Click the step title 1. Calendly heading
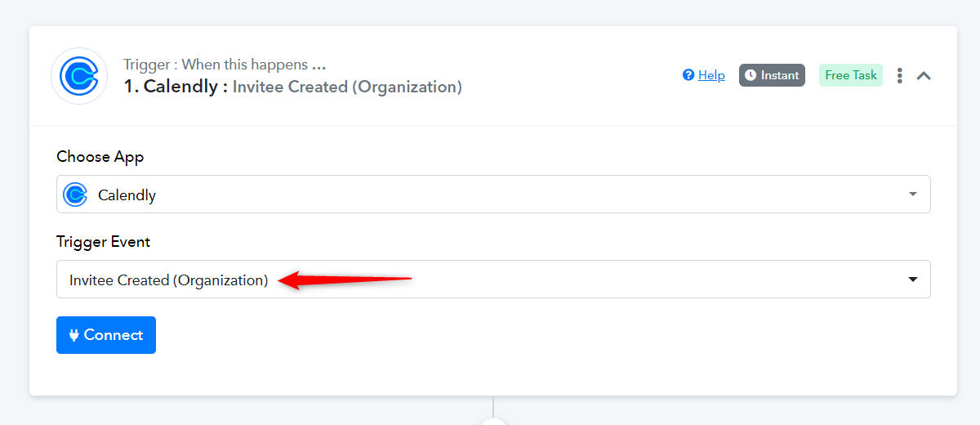Image resolution: width=980 pixels, height=425 pixels. (175, 87)
